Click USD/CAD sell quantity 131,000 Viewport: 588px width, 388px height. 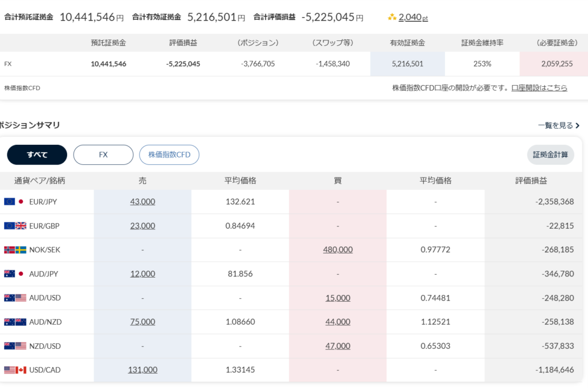(x=142, y=370)
